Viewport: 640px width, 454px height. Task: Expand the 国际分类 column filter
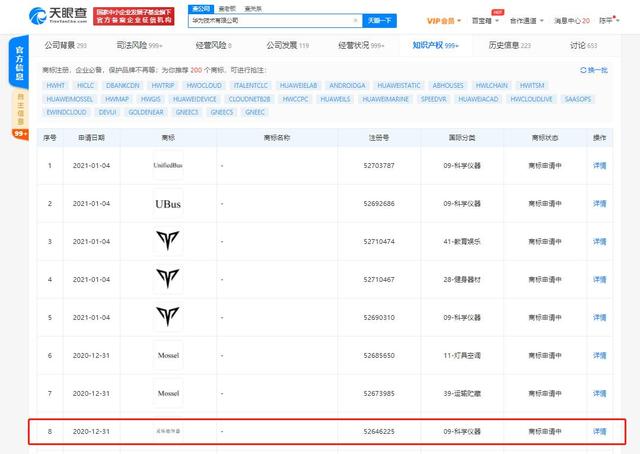pyautogui.click(x=468, y=136)
